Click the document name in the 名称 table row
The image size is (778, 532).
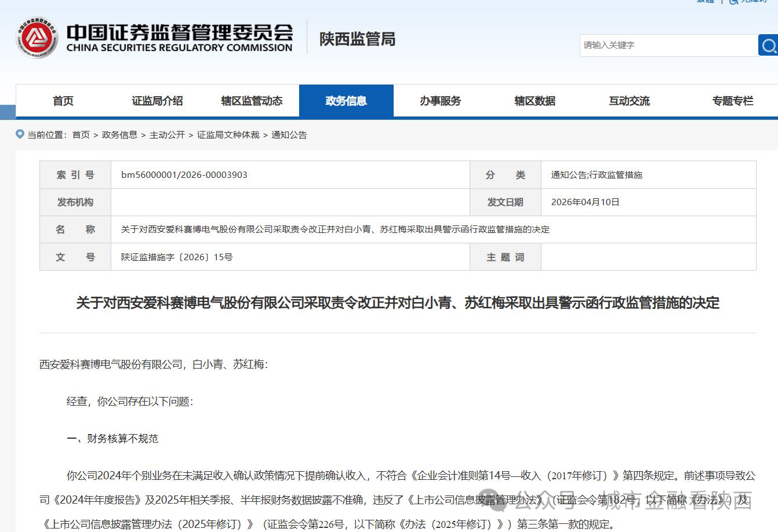click(335, 229)
